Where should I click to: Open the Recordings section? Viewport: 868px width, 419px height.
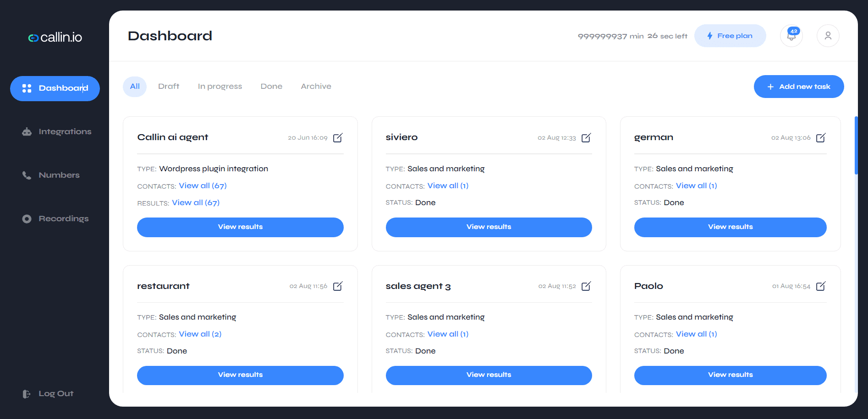(x=63, y=219)
